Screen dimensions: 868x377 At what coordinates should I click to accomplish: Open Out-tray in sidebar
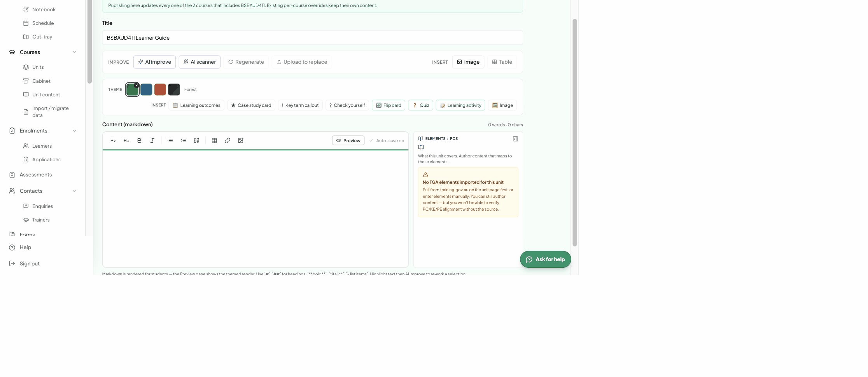click(42, 37)
